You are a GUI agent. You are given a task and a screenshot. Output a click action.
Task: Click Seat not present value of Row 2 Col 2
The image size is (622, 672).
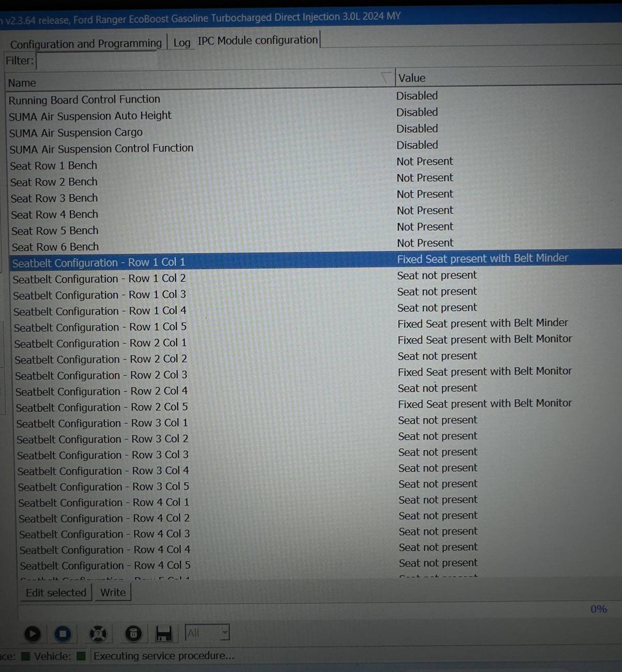438,356
